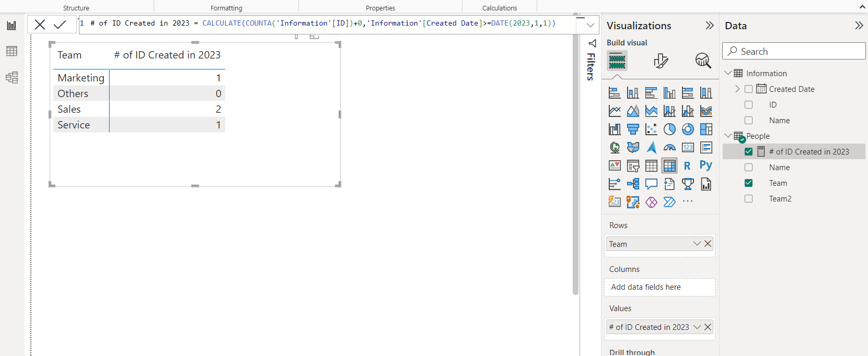Switch to Format visual pane icon
868x356 pixels.
[x=661, y=61]
